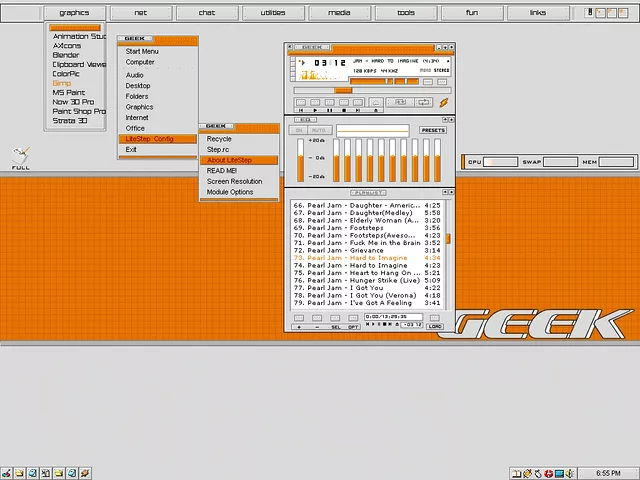This screenshot has height=480, width=640.
Task: Stop playback in the Winamp main window
Action: point(343,102)
